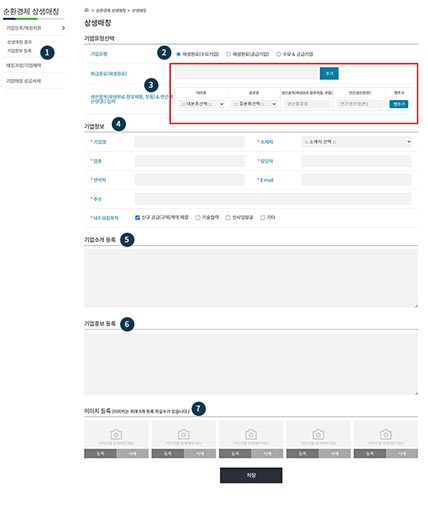
Task: Click the camera icon in the fourth image slot
Action: pyautogui.click(x=318, y=434)
